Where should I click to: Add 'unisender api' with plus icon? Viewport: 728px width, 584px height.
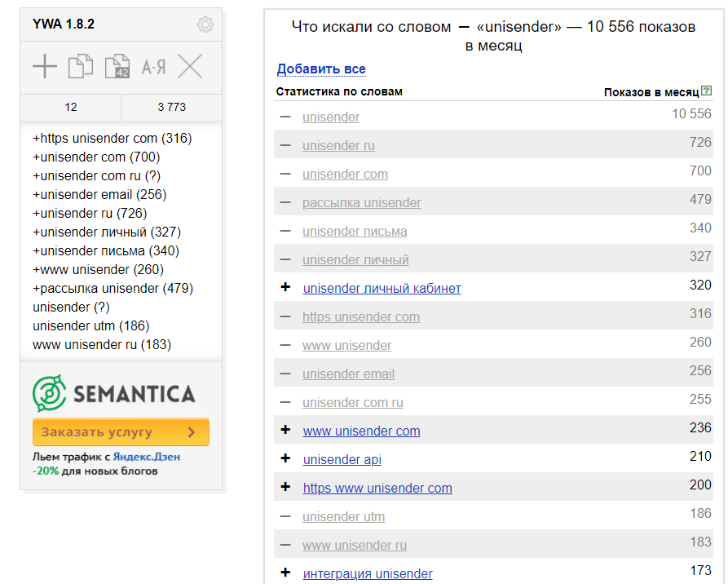coord(285,458)
